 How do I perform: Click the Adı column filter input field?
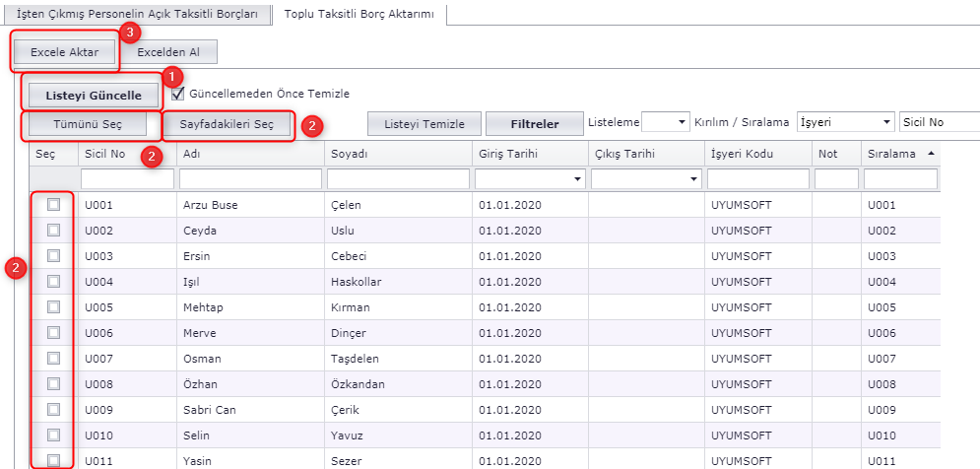250,179
